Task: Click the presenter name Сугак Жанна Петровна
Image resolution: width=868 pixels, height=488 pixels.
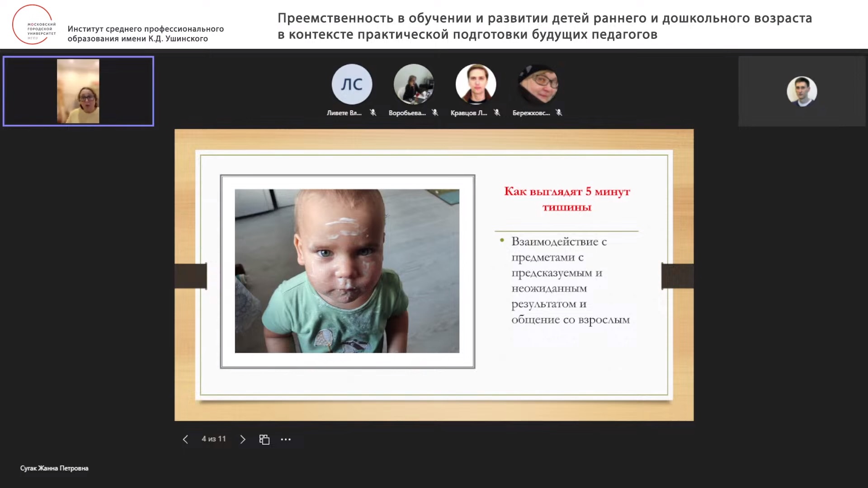Action: [53, 468]
